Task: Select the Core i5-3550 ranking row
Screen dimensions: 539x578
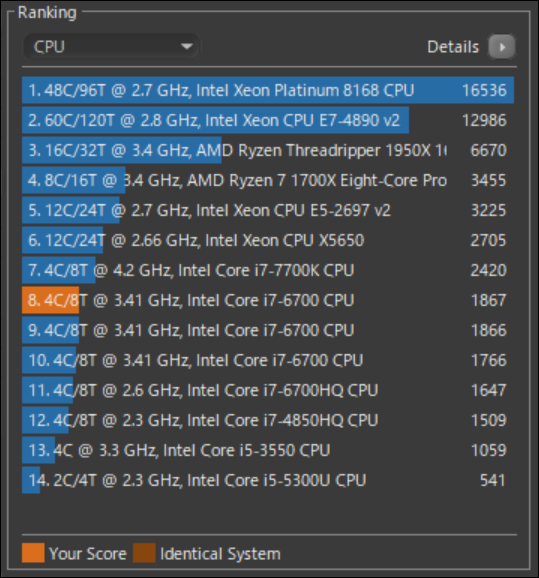Action: tap(268, 450)
